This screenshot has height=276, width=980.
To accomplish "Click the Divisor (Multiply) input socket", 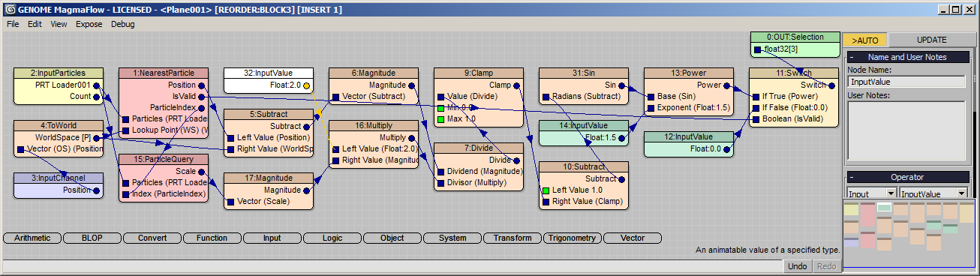I will click(x=440, y=183).
